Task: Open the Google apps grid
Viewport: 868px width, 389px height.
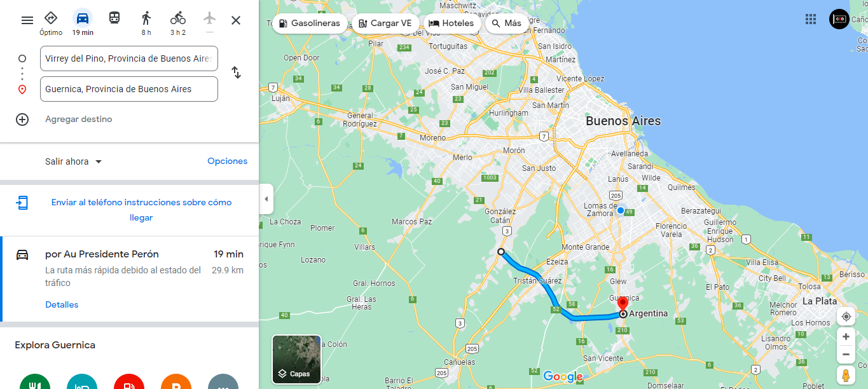Action: point(811,19)
